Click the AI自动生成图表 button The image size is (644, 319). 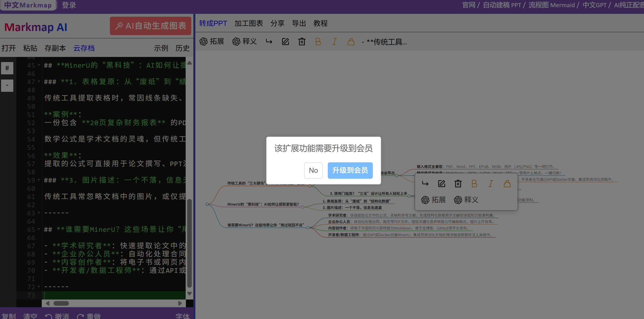point(151,26)
